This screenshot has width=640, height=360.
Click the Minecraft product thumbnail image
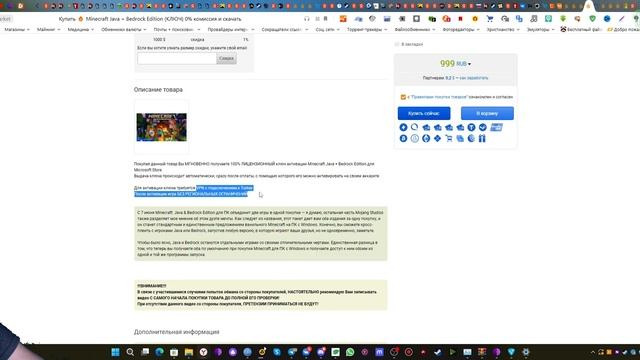162,127
